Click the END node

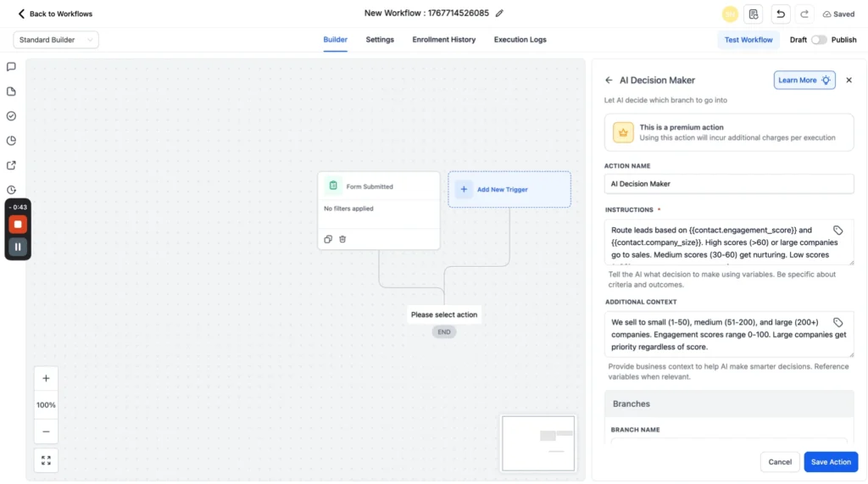[x=444, y=332]
